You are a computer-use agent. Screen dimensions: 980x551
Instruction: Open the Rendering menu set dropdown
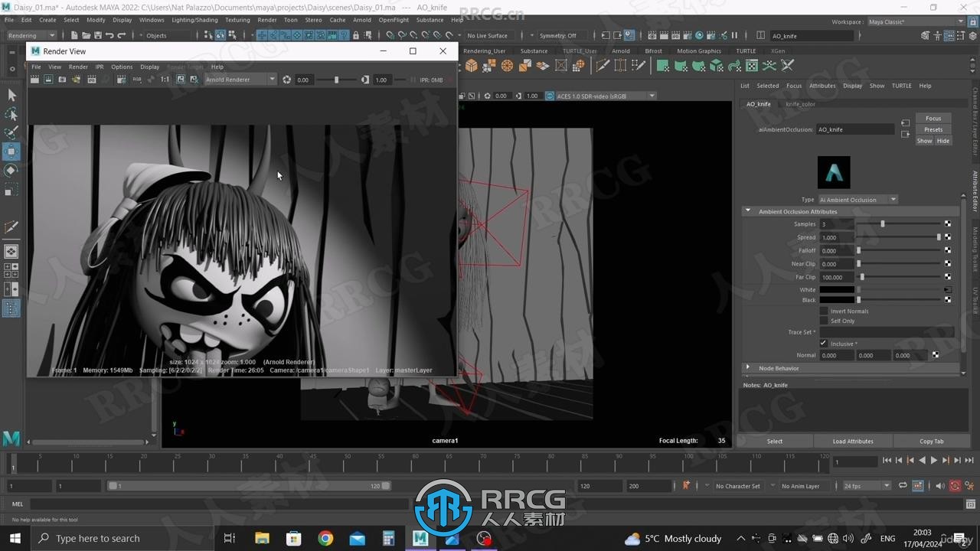[31, 35]
